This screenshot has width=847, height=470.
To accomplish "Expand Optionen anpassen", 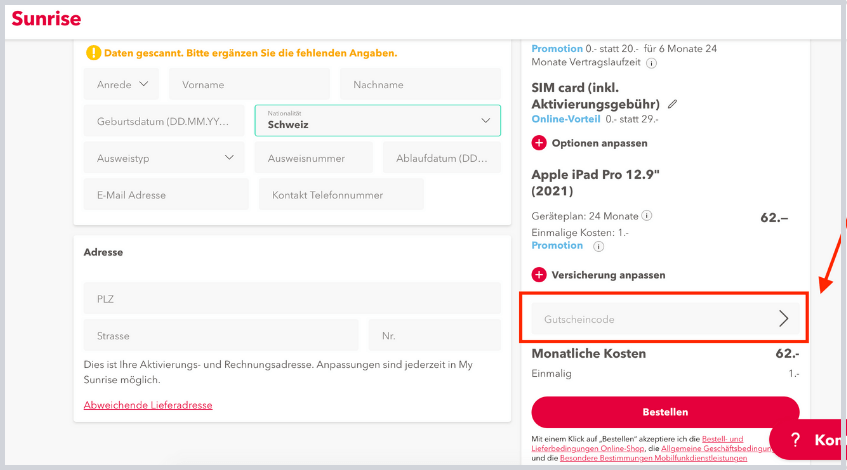I will (x=599, y=143).
